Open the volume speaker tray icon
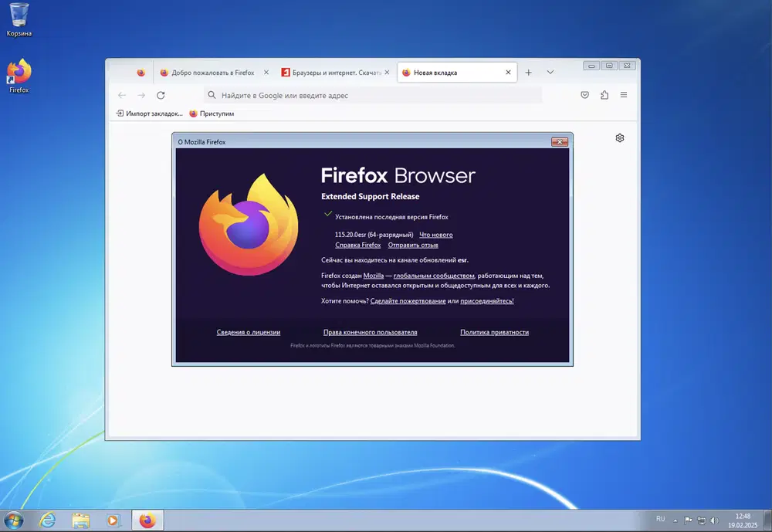The image size is (772, 532). [x=714, y=520]
